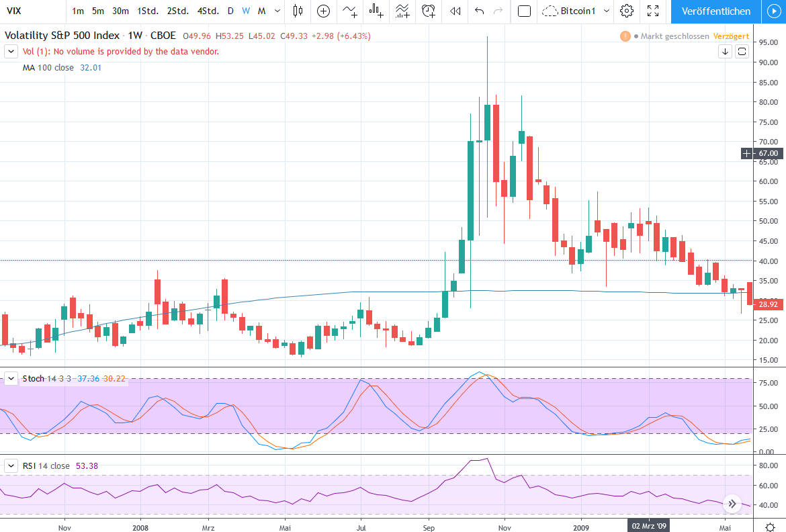Select the MA 100 close legend

coord(48,68)
